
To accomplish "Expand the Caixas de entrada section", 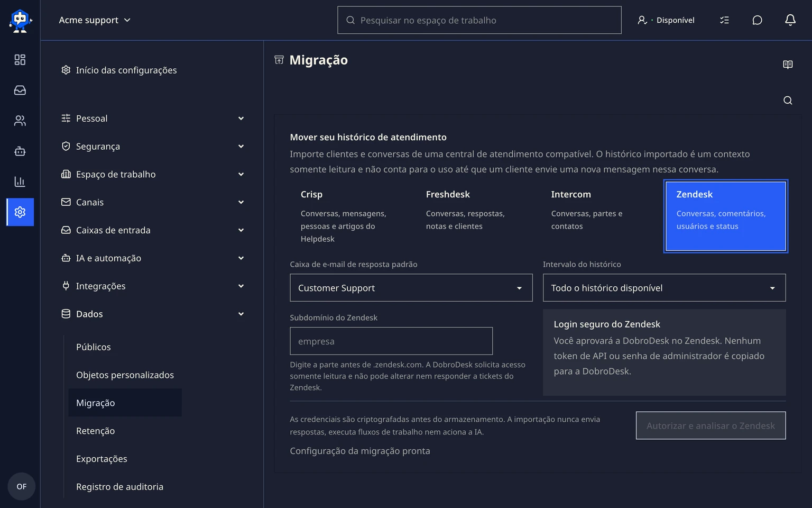I will (x=153, y=230).
